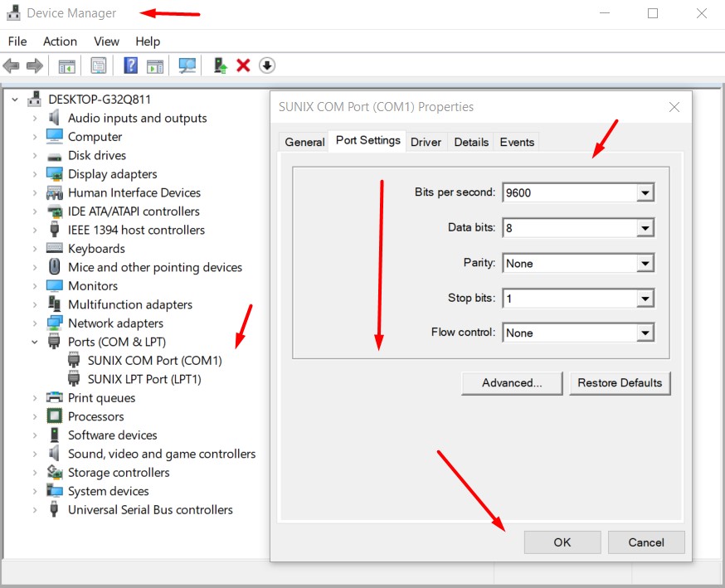
Task: Select the SUNIX LPT Port (LPT1) device
Action: [144, 379]
